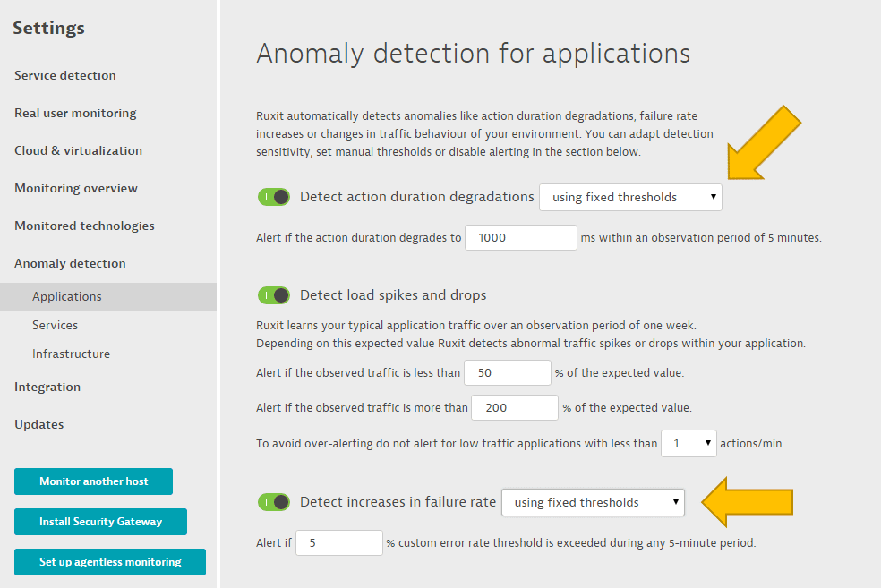Click the Settings sidebar heading
The width and height of the screenshot is (881, 588).
pos(49,28)
